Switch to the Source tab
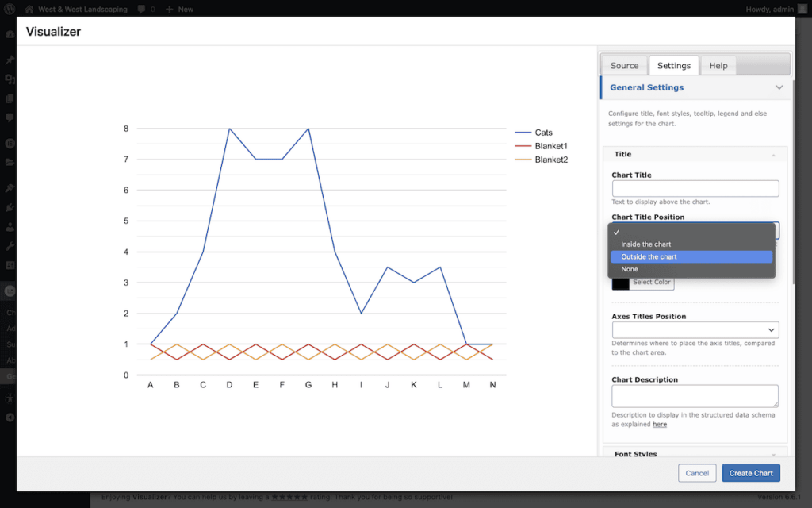The width and height of the screenshot is (812, 508). [624, 65]
